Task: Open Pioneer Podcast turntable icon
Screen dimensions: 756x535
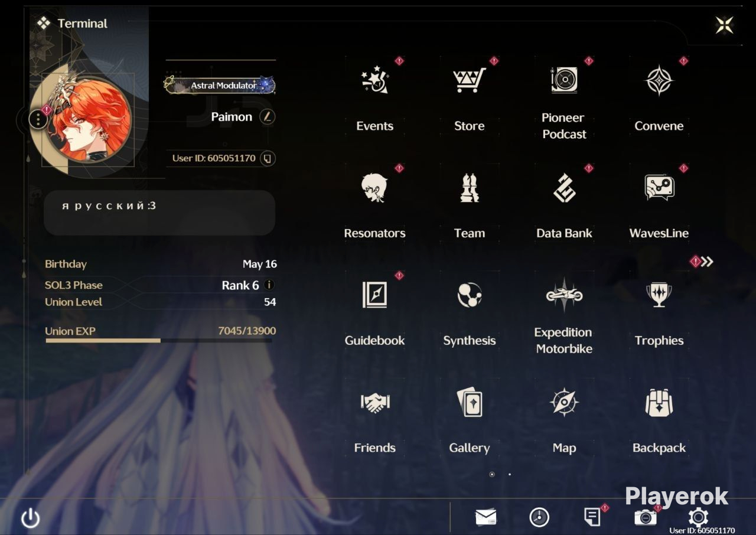Action: [564, 80]
